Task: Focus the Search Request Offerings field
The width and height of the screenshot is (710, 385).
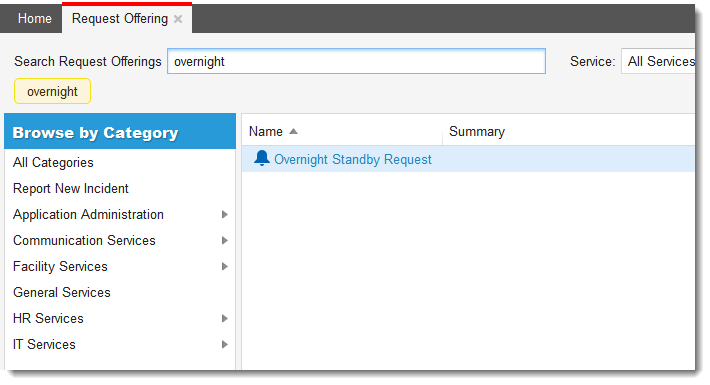Action: click(x=356, y=61)
